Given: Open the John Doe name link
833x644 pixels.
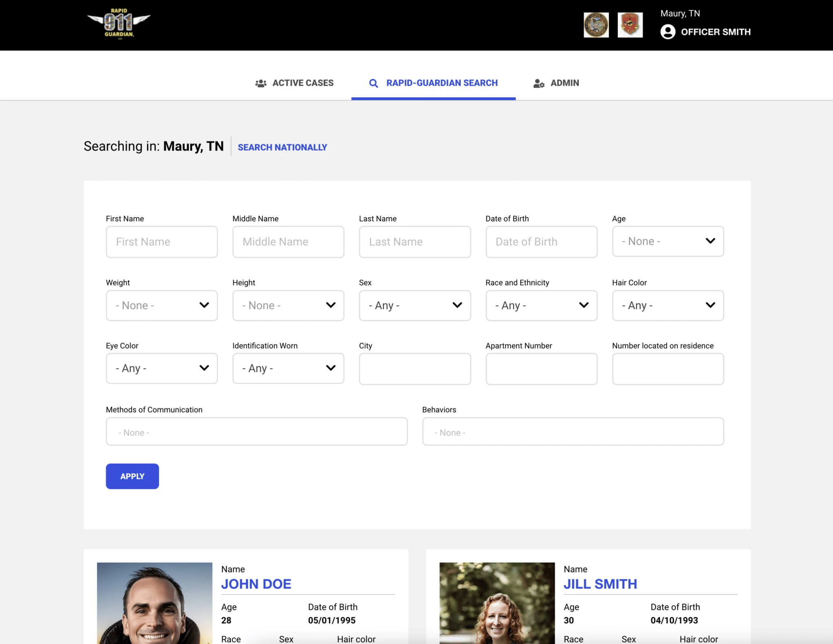Looking at the screenshot, I should pos(256,584).
